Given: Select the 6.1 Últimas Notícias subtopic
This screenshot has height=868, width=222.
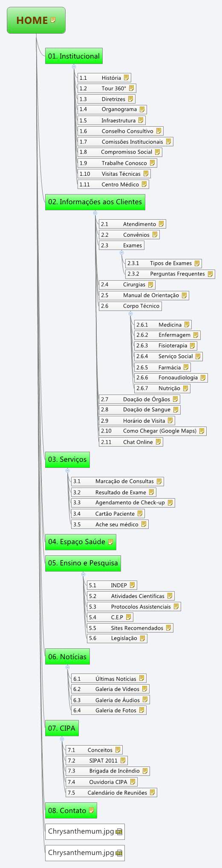Looking at the screenshot, I should coord(109,678).
